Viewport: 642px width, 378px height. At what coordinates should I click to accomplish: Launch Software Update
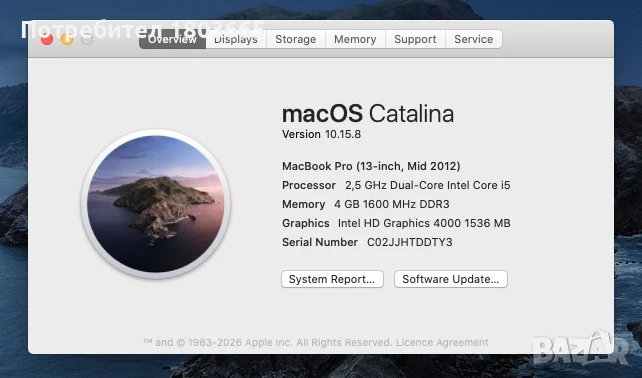coord(450,279)
